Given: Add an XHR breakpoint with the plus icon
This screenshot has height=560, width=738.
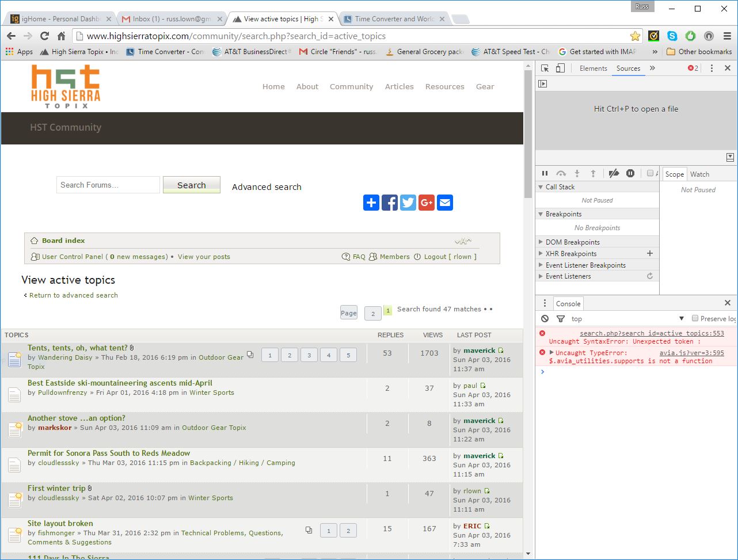Looking at the screenshot, I should (x=650, y=253).
